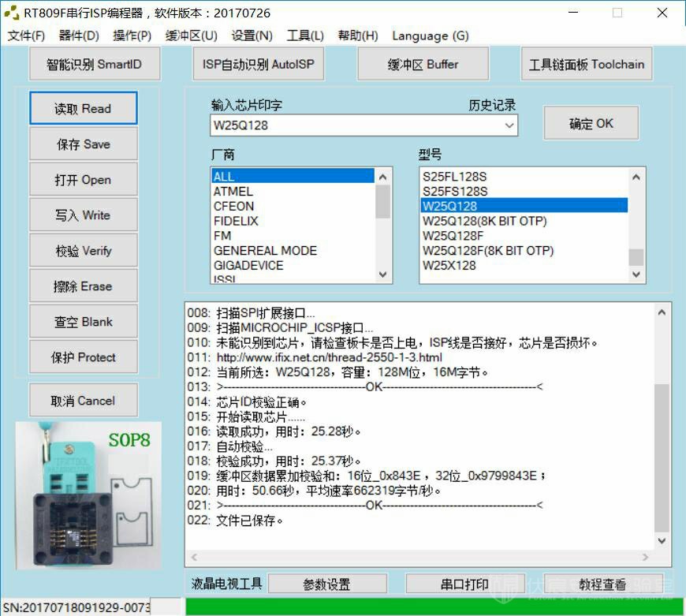This screenshot has height=616, width=686.
Task: Click the 取消 Cancel button
Action: (x=83, y=401)
